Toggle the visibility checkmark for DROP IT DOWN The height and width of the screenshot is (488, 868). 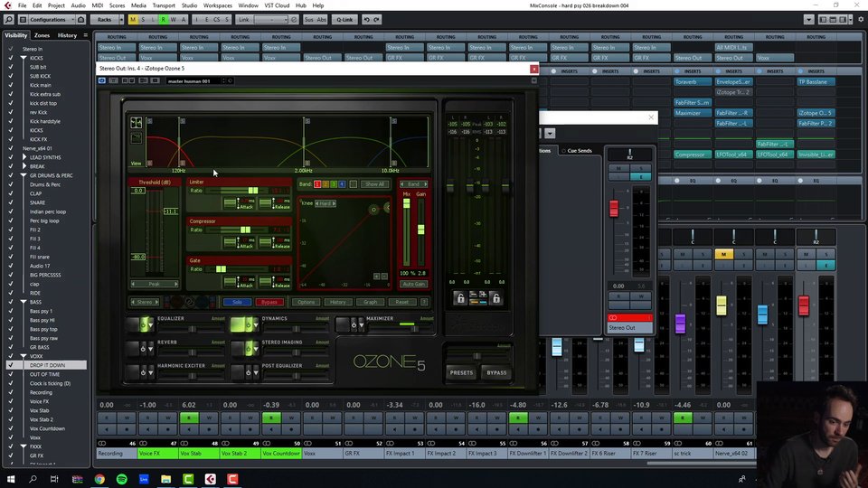(x=11, y=365)
